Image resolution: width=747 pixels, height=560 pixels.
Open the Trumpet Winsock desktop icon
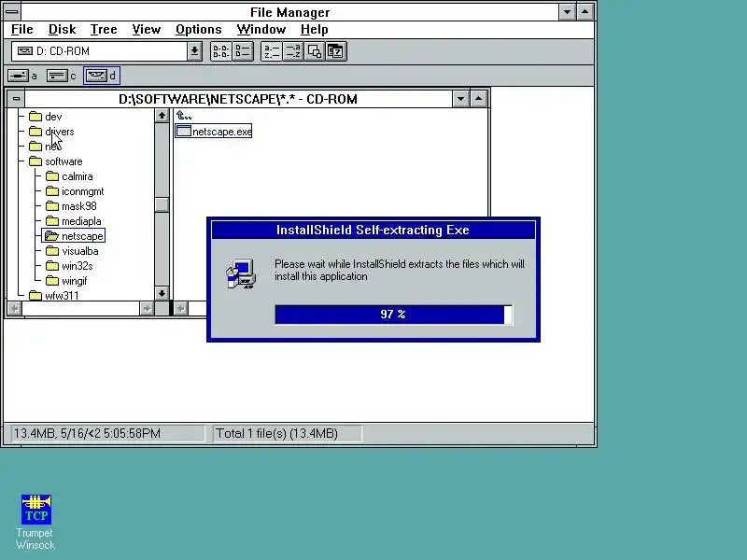coord(35,522)
